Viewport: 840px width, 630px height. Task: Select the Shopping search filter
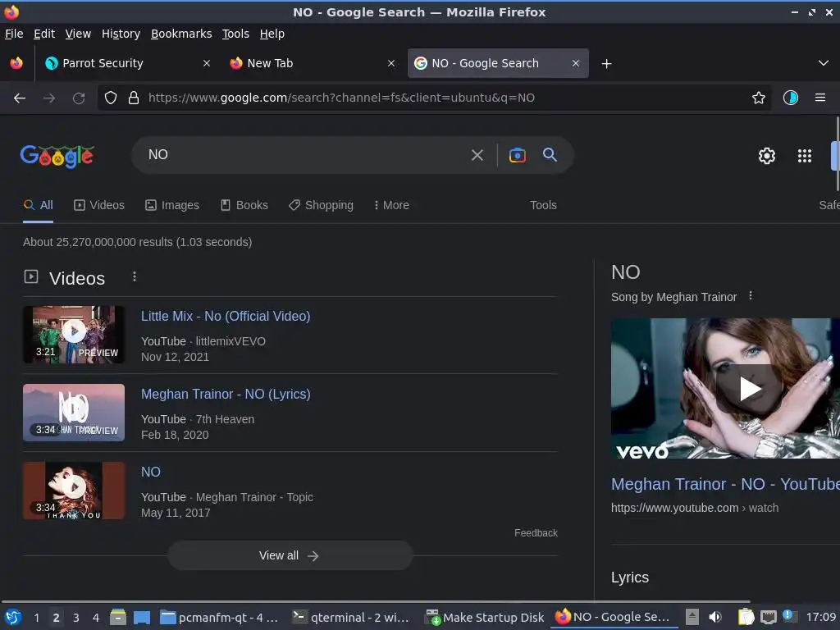[321, 205]
